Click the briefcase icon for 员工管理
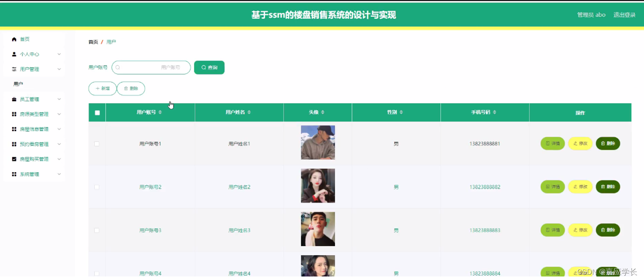The image size is (644, 280). tap(14, 100)
